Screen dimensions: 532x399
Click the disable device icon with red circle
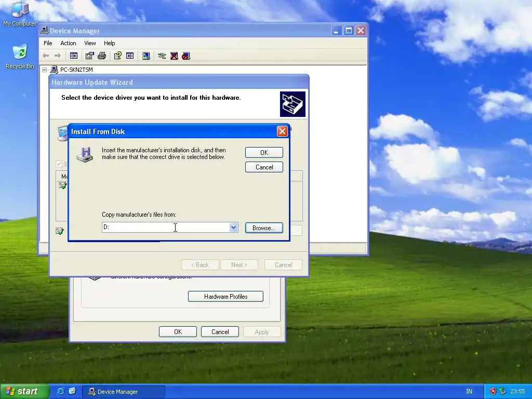[x=186, y=56]
